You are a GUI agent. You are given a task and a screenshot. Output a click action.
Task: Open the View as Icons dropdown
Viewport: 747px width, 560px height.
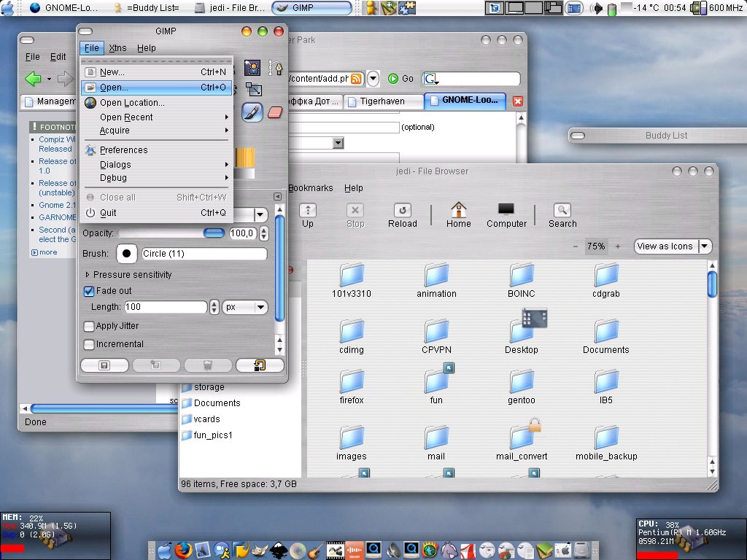pyautogui.click(x=673, y=246)
